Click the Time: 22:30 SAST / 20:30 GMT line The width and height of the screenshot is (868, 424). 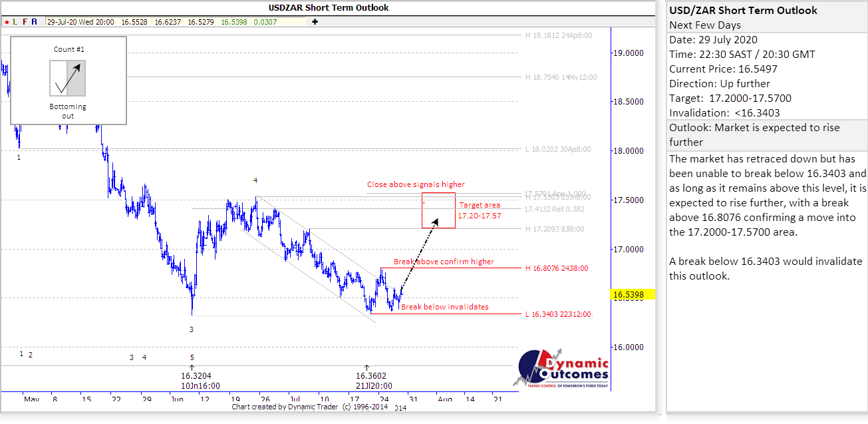(742, 55)
